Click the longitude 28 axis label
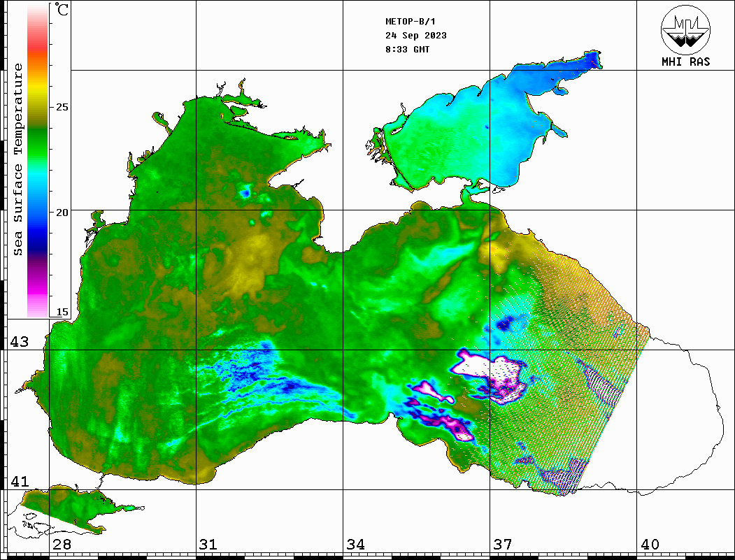Image resolution: width=735 pixels, height=560 pixels. pos(62,545)
